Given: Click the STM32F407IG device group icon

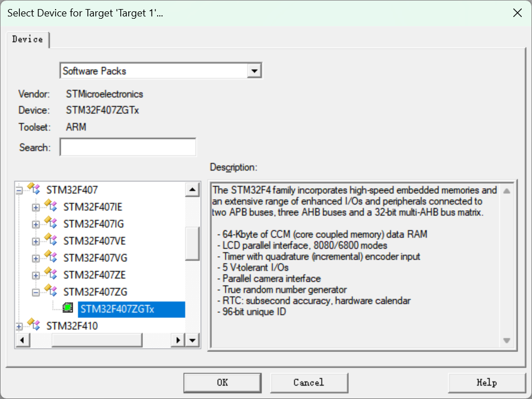Looking at the screenshot, I should pos(51,222).
